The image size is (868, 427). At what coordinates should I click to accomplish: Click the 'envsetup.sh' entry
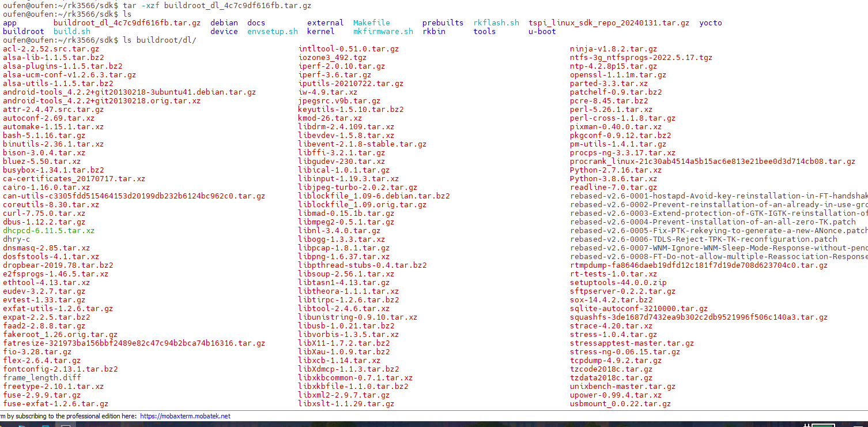[x=273, y=32]
